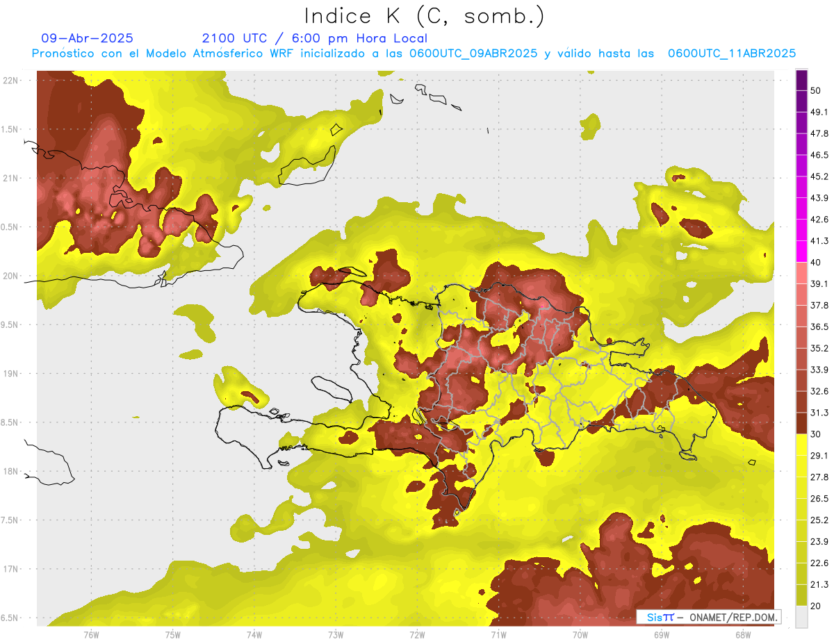Click the 18N latitude label
834x644 pixels.
pos(11,472)
